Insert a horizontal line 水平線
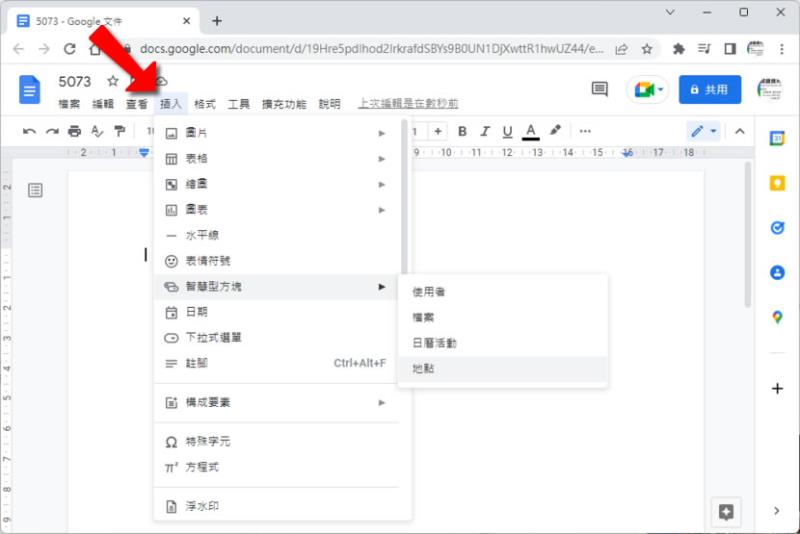The width and height of the screenshot is (800, 534). (x=276, y=235)
